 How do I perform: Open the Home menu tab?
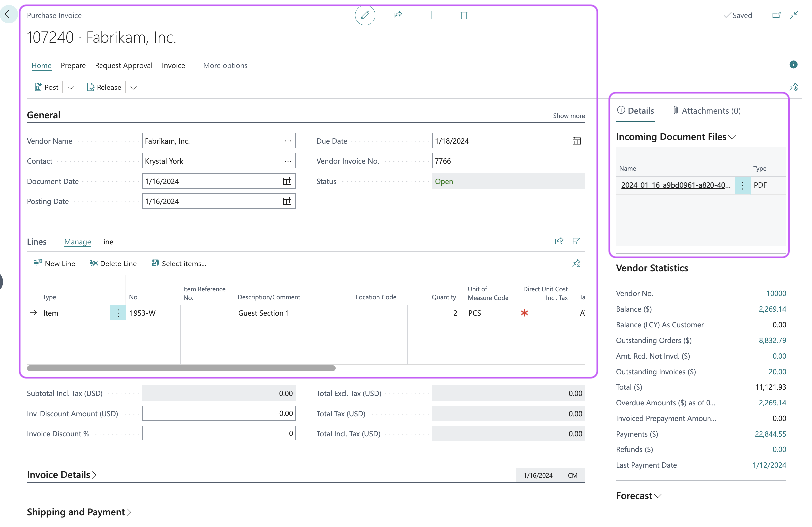pos(41,65)
